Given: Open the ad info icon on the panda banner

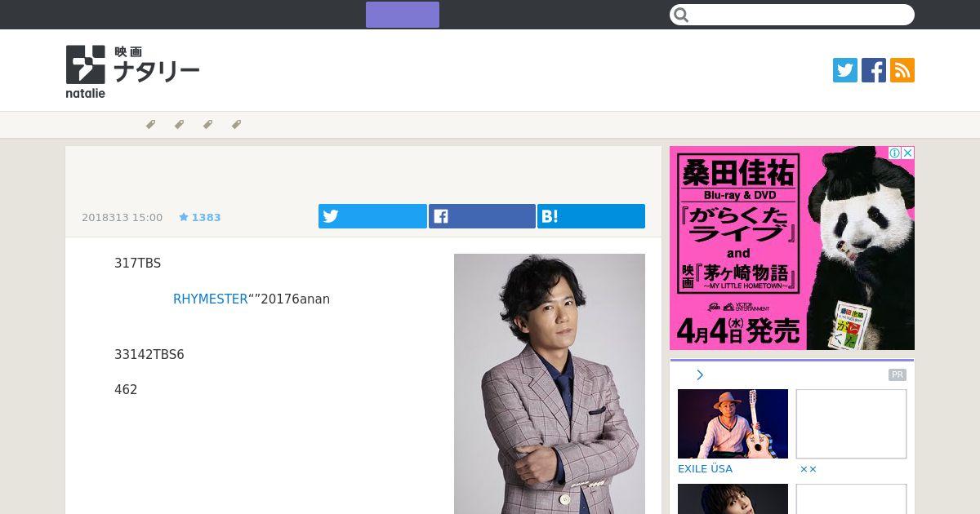Looking at the screenshot, I should tap(895, 153).
